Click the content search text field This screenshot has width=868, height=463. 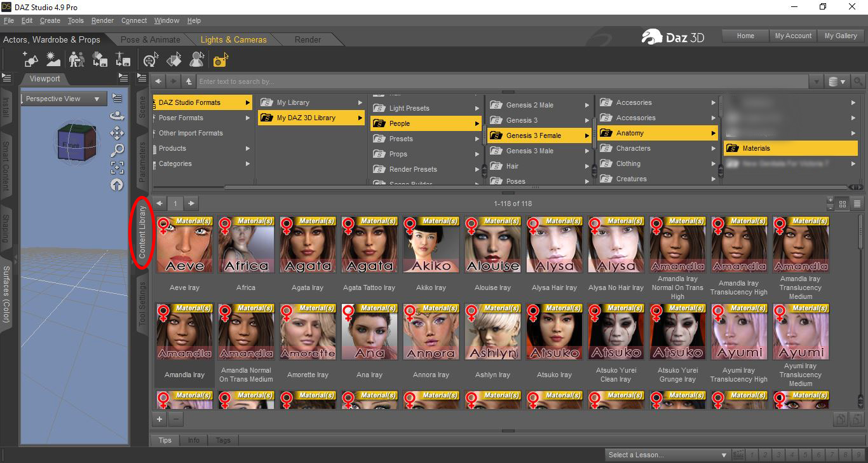point(502,81)
